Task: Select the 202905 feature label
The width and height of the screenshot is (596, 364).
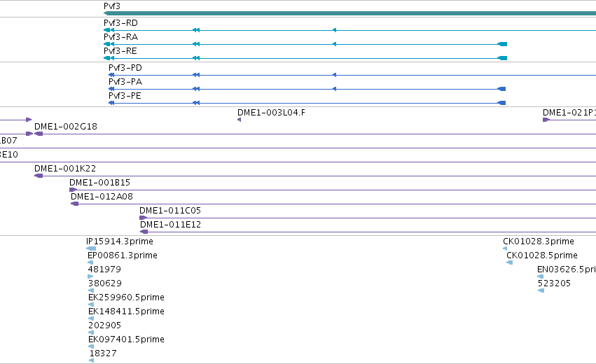Action: click(104, 325)
